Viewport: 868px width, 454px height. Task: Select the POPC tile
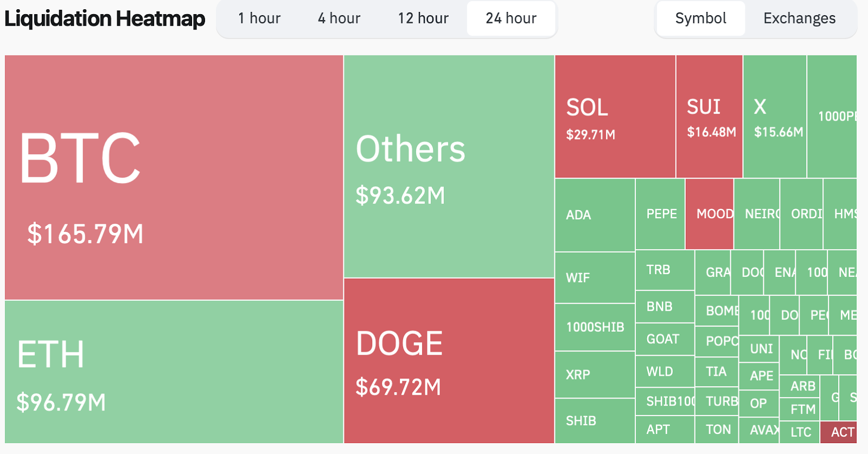pos(717,341)
